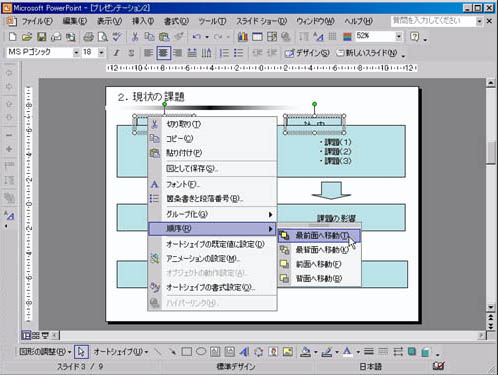This screenshot has width=498, height=375.
Task: Click the Open file folder icon
Action: (27, 36)
